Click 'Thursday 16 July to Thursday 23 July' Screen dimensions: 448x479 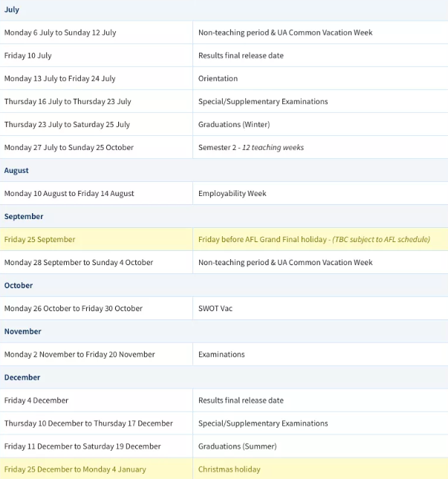68,102
